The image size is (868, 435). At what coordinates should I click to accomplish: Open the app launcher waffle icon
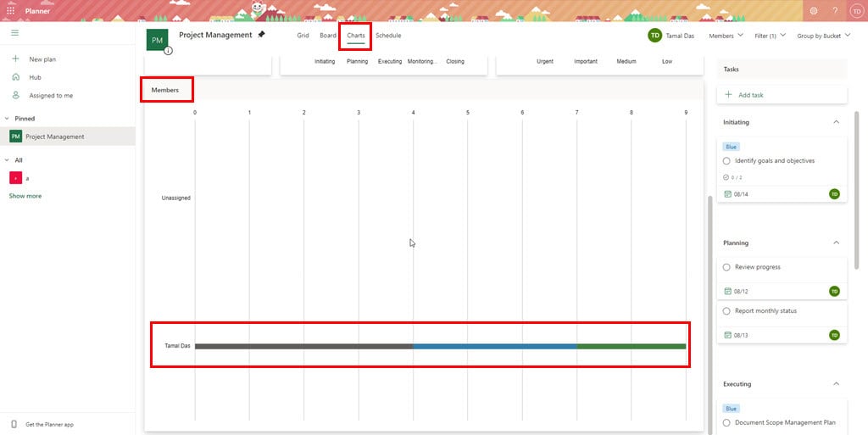click(x=10, y=10)
